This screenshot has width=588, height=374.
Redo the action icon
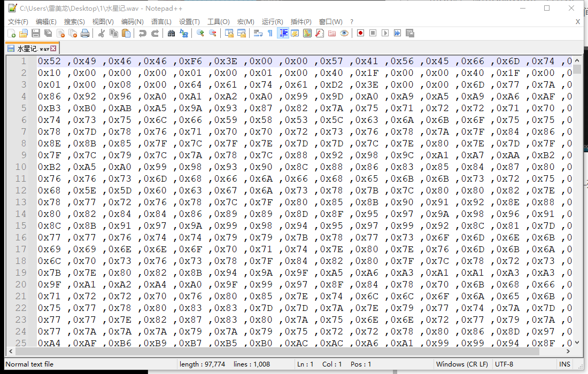155,33
